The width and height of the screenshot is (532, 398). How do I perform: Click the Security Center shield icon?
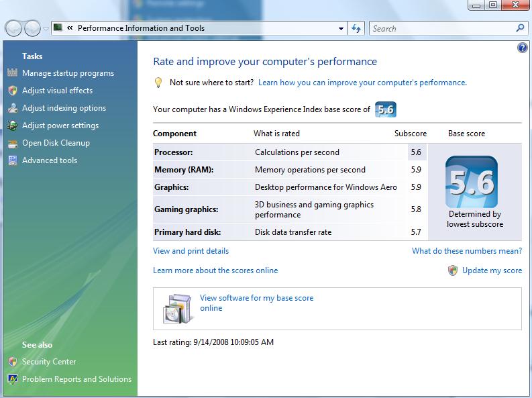click(13, 362)
